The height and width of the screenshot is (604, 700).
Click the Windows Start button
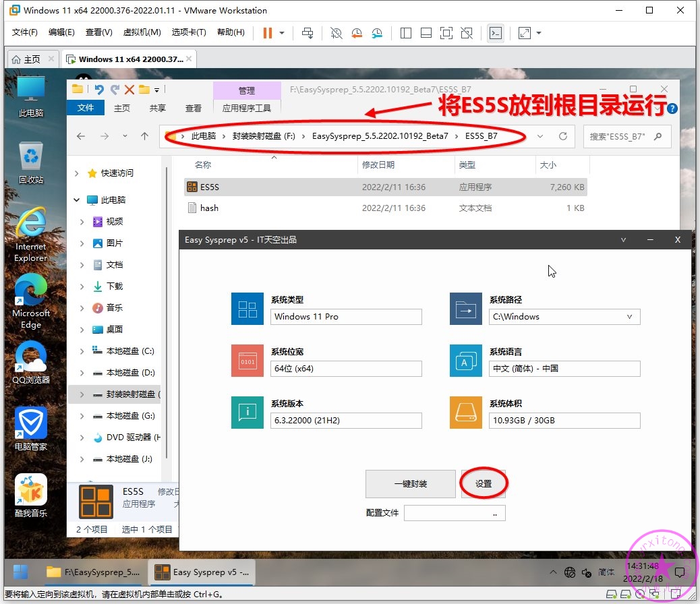pyautogui.click(x=20, y=572)
